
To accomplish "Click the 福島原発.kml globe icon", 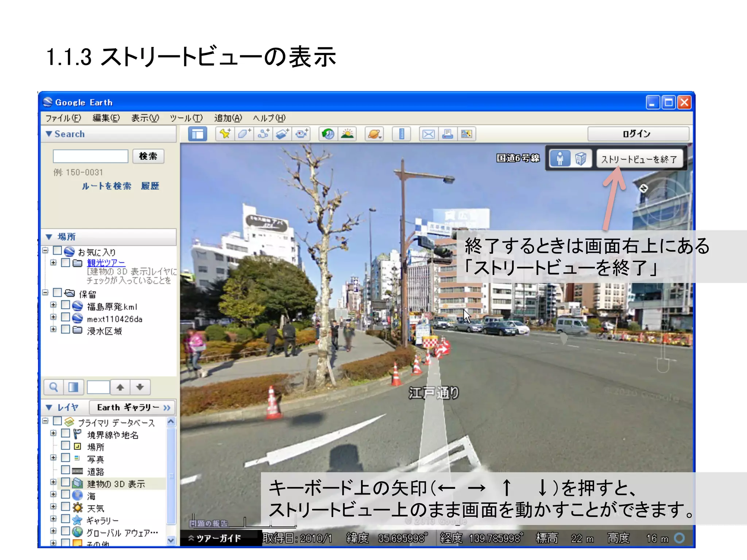I will [x=77, y=306].
